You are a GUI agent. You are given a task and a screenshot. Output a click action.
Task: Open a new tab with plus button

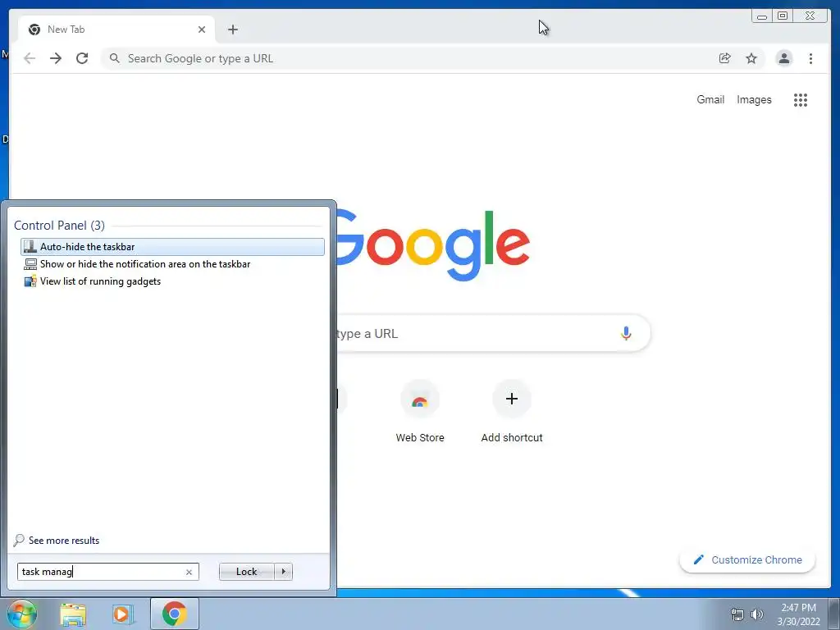click(x=232, y=30)
